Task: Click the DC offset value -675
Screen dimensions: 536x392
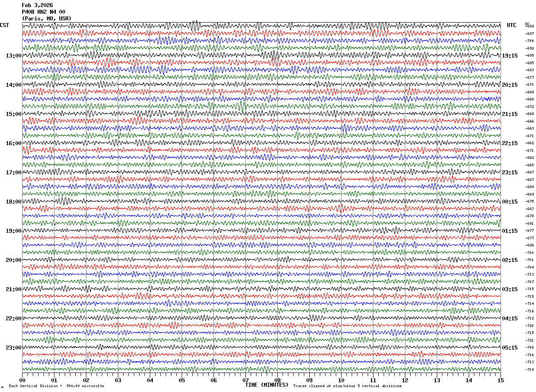Action: click(529, 201)
